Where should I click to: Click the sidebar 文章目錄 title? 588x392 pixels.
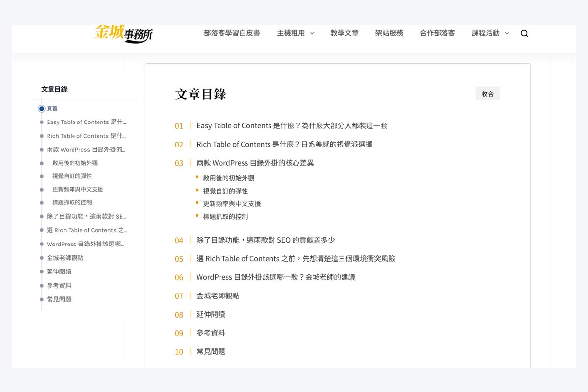coord(54,89)
